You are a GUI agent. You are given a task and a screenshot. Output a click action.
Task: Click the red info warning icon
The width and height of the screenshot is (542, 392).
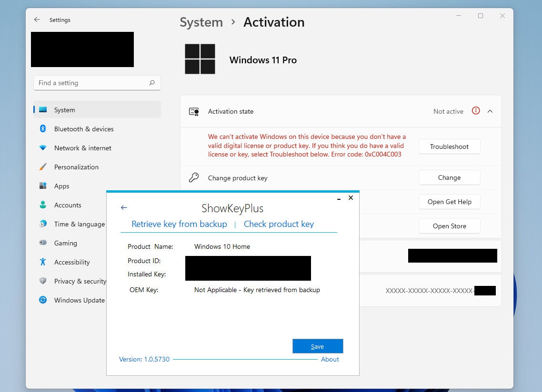(x=476, y=111)
